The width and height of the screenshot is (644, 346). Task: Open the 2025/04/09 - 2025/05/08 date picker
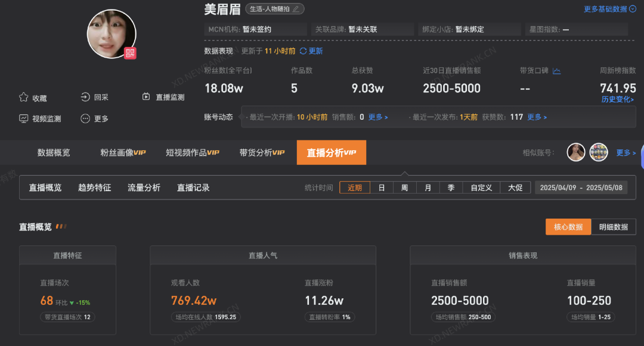click(581, 188)
